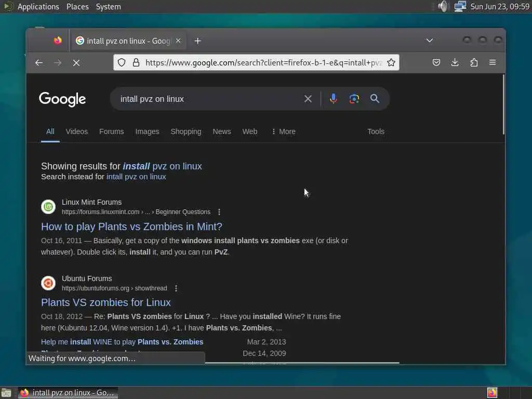532x399 pixels.
Task: Open options dots for Ubuntu Forums result
Action: tap(176, 288)
